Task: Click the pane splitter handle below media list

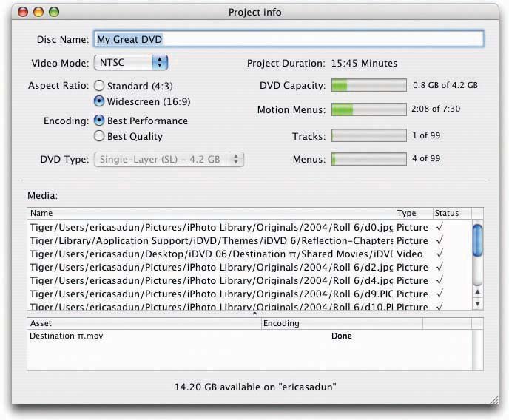Action: [255, 314]
